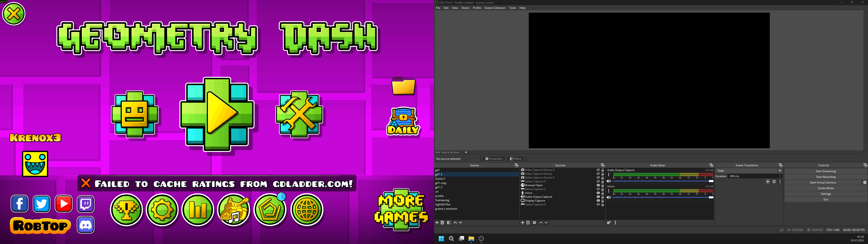Lock the Game Capture 2 source

(x=603, y=189)
